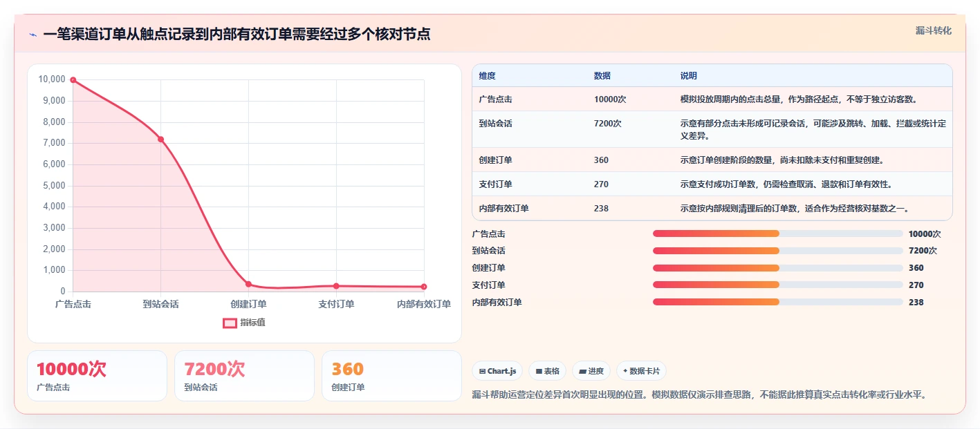Click the 270 table cell
Viewport: 980px width, 429px height.
(x=601, y=184)
